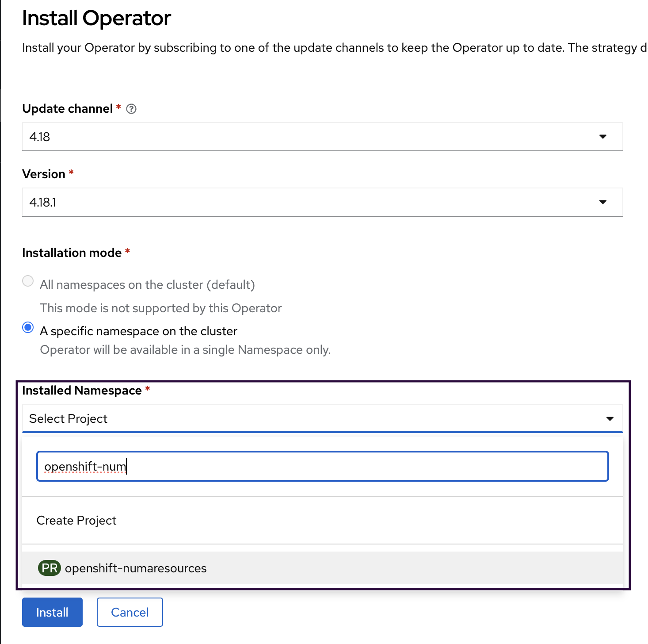Click the Installation mode section label
The width and height of the screenshot is (648, 644).
[72, 253]
